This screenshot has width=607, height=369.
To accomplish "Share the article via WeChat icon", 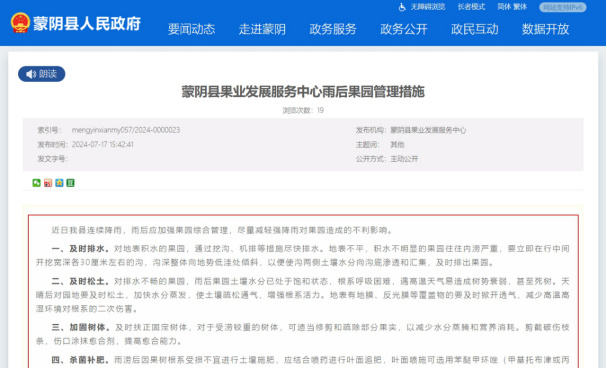I will (x=36, y=183).
